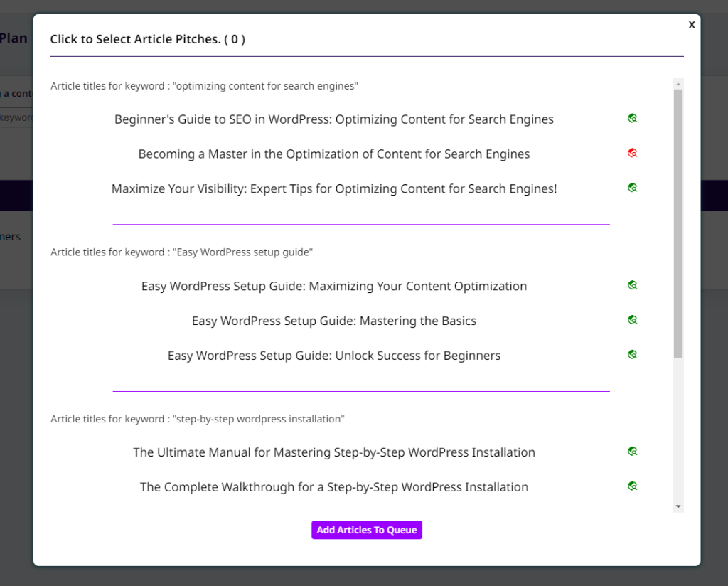Choose Easy WordPress Setup Guide: Unlock Success for Beginners
728x586 pixels.
(x=333, y=356)
